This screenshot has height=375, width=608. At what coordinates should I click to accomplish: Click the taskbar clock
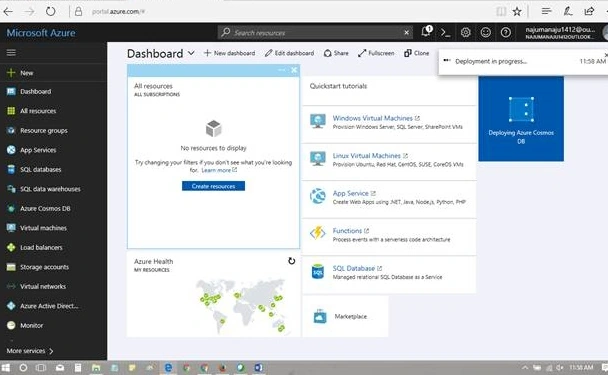click(x=581, y=367)
